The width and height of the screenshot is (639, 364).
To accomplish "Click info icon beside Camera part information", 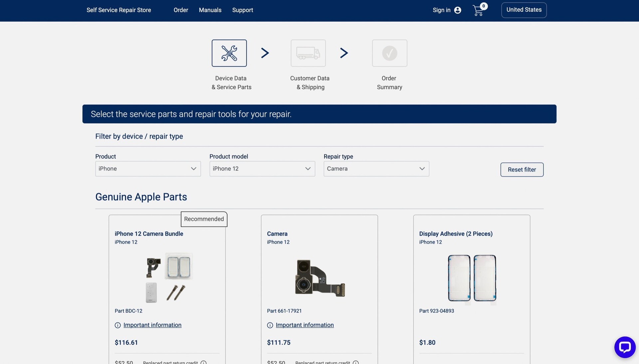I will [270, 325].
